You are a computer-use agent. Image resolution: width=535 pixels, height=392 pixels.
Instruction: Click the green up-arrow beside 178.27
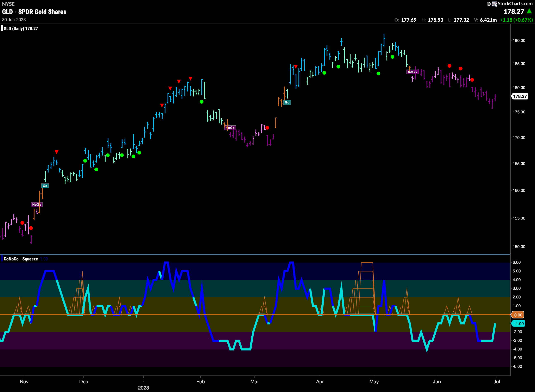click(x=529, y=11)
